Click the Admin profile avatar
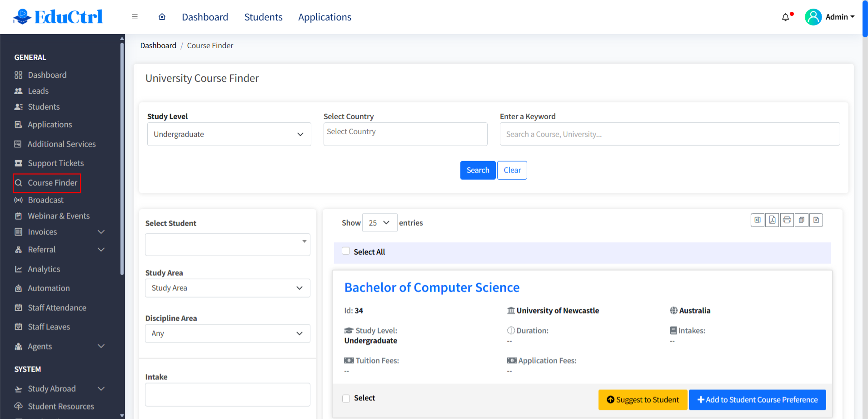 [x=813, y=17]
